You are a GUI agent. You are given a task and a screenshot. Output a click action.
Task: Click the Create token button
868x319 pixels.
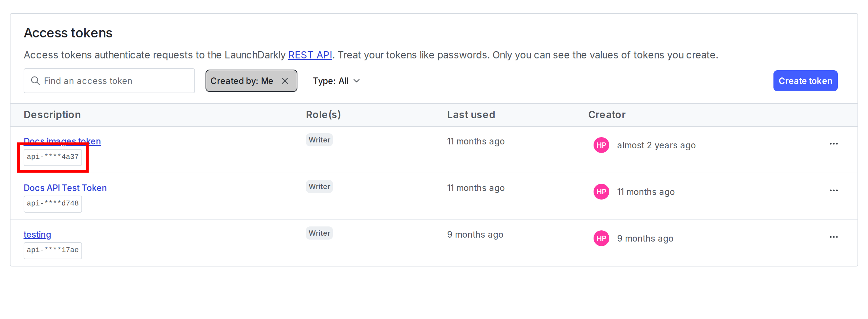tap(805, 80)
